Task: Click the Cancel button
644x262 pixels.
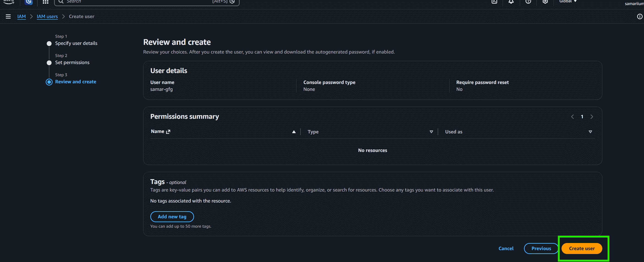Action: (506, 248)
